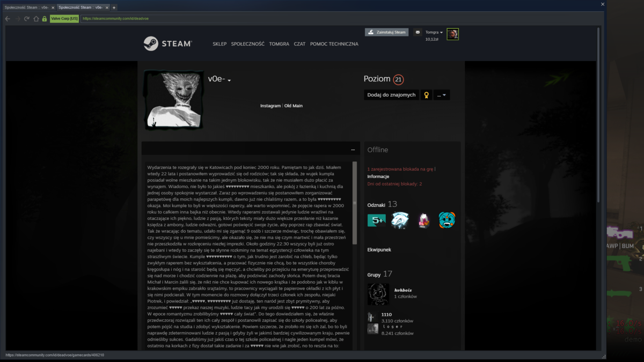Open the SKLEP menu
The image size is (644, 362).
(219, 44)
